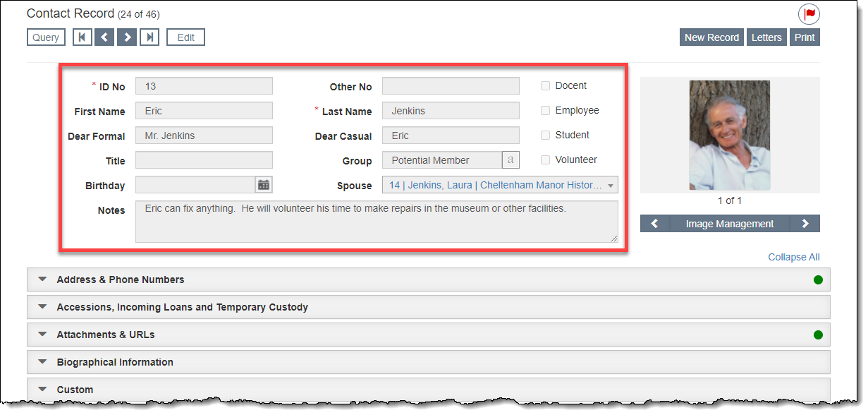Tick the Volunteer checkbox
The width and height of the screenshot is (868, 415).
coord(545,160)
